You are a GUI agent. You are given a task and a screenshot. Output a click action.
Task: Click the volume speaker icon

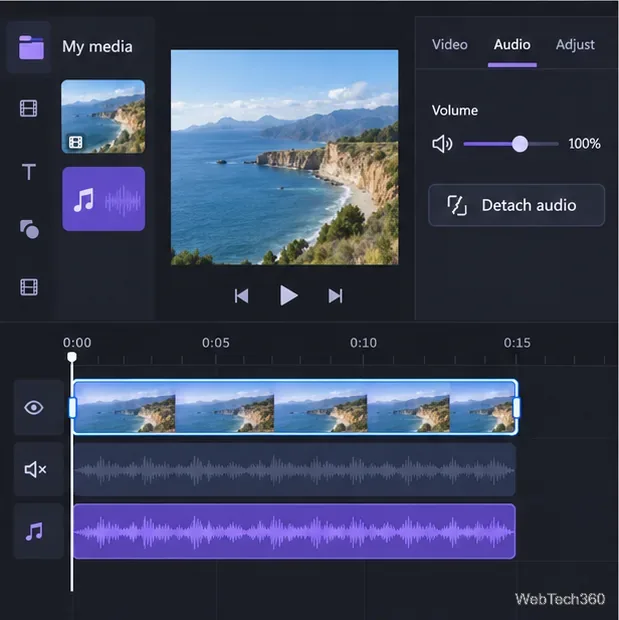click(x=442, y=144)
